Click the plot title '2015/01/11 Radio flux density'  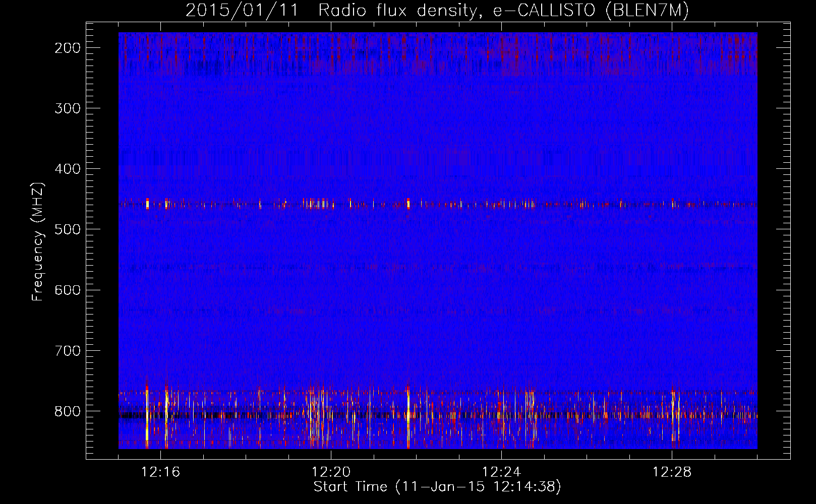437,10
